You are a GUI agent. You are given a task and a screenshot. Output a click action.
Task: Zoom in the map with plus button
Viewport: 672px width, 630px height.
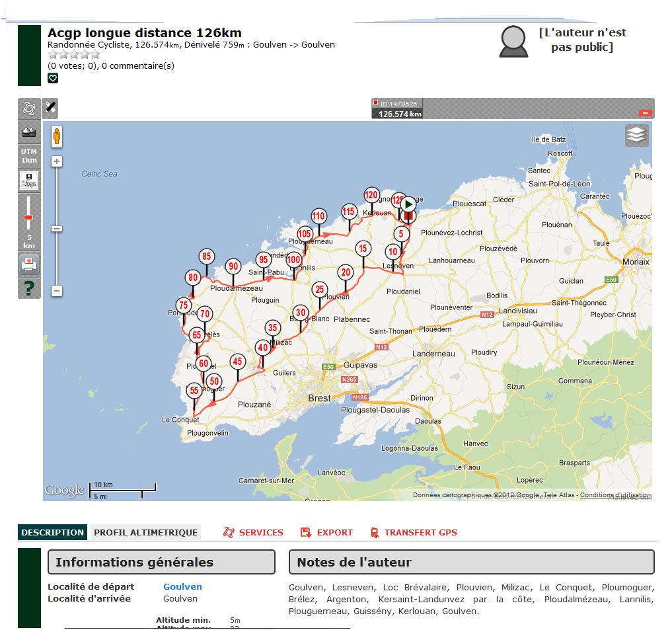[57, 161]
